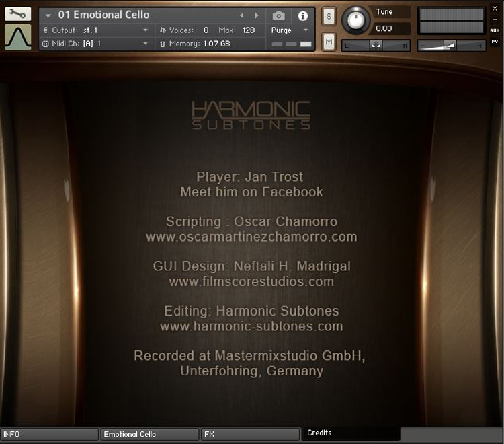The image size is (504, 444).
Task: Toggle the AUX sends panel
Action: coord(495,30)
